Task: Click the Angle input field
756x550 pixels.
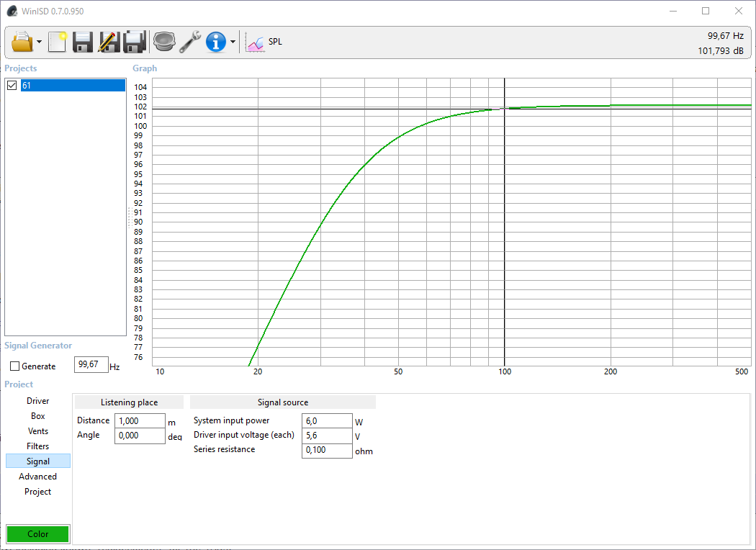Action: coord(140,436)
